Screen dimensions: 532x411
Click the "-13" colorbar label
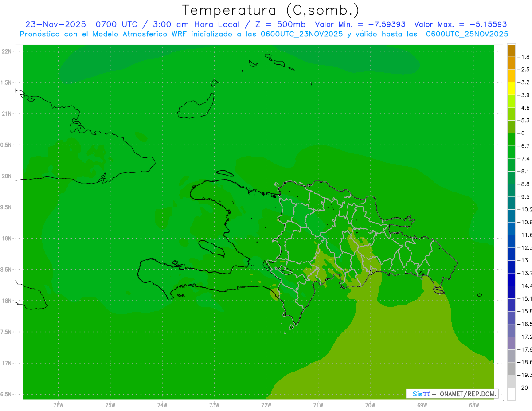pos(524,260)
